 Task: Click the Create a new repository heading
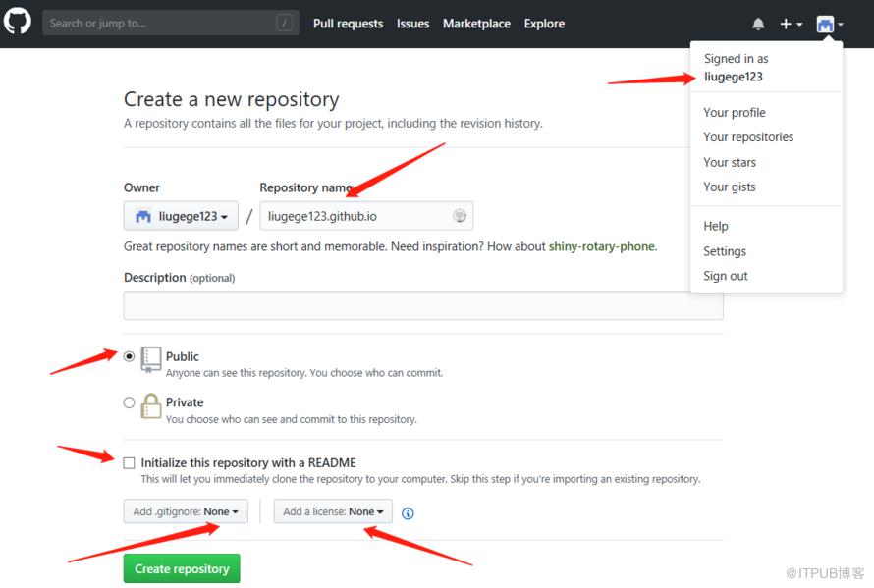tap(232, 99)
